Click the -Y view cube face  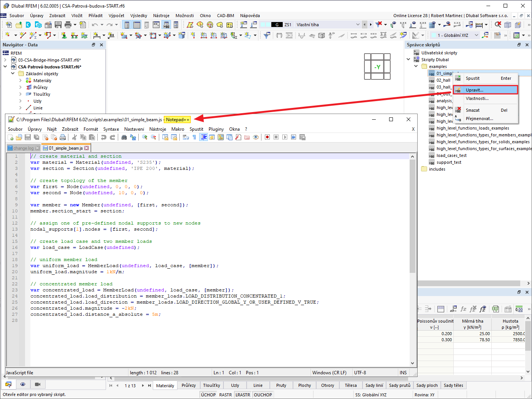tap(377, 67)
